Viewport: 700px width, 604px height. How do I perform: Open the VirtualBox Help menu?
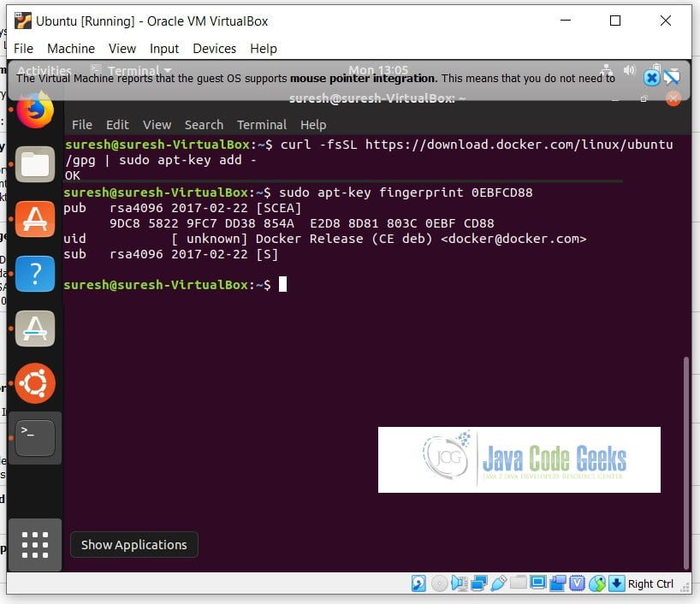(264, 48)
